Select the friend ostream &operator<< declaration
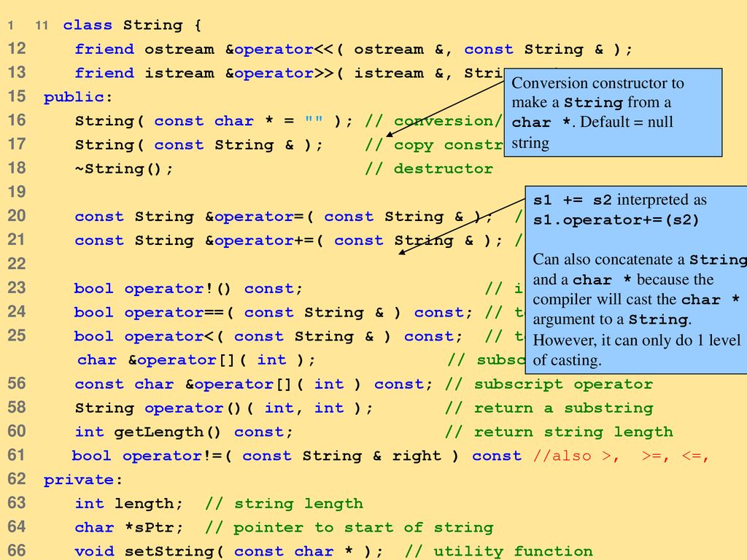Screen dimensions: 747x560 (354, 50)
